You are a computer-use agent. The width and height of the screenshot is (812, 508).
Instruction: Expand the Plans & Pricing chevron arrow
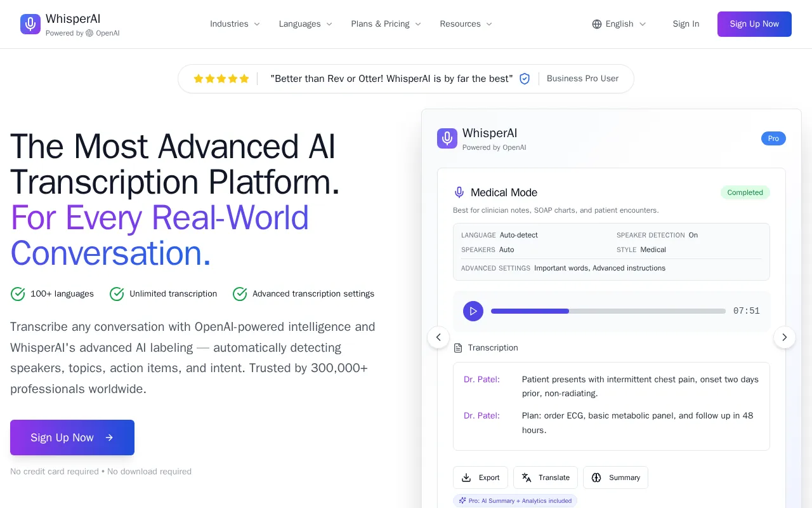point(418,24)
